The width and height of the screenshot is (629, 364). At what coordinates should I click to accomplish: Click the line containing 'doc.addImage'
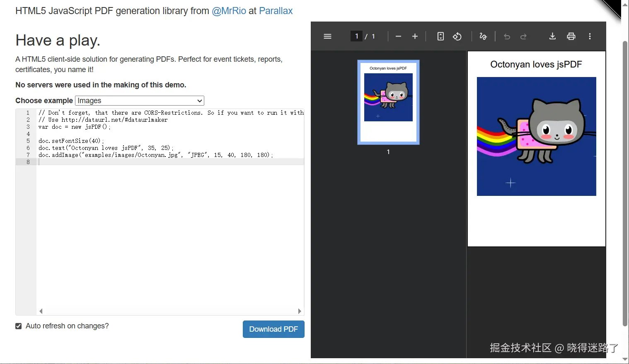(156, 155)
